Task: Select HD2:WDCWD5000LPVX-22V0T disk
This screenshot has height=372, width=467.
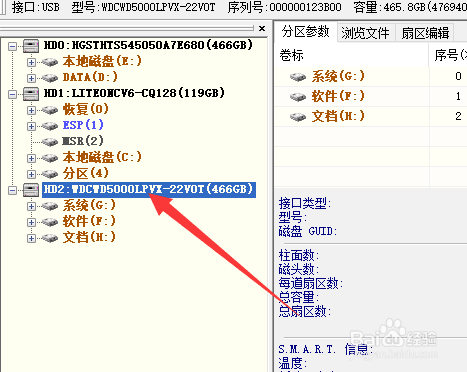Action: (149, 189)
